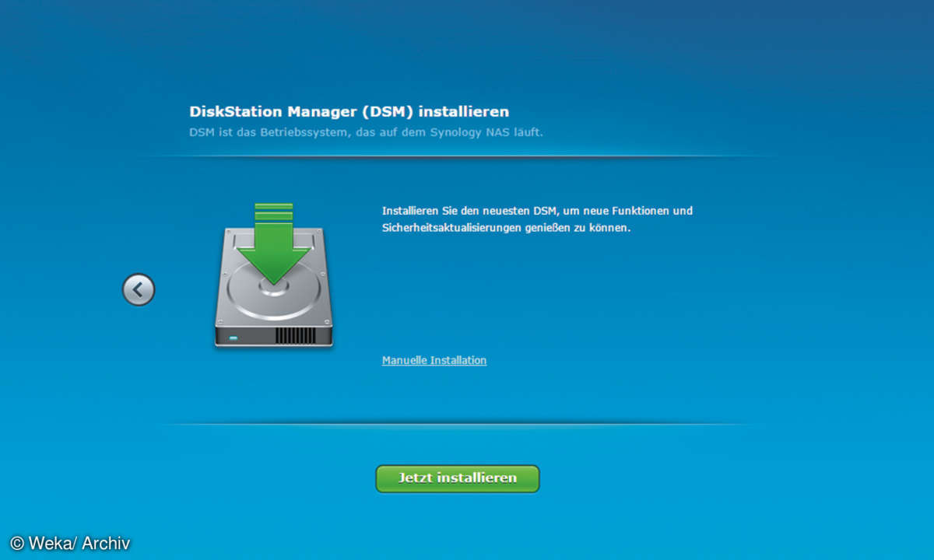Go back with the left arrow button

[139, 290]
